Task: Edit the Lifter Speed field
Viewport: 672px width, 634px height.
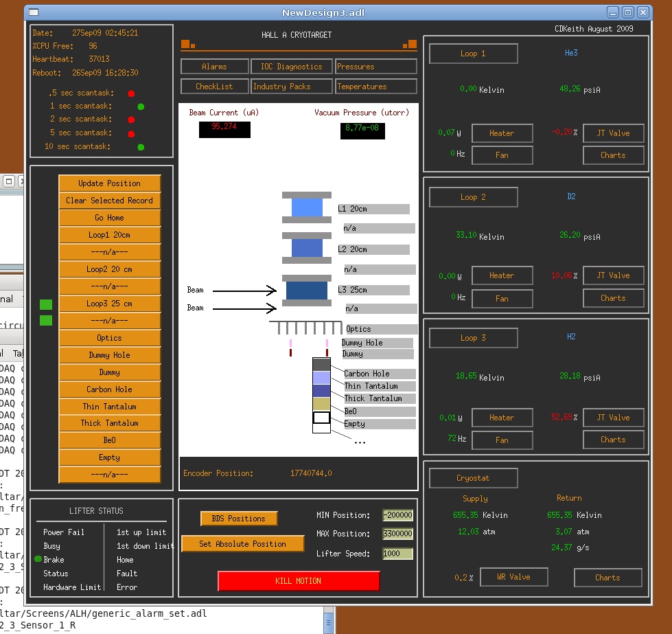Action: pyautogui.click(x=397, y=554)
